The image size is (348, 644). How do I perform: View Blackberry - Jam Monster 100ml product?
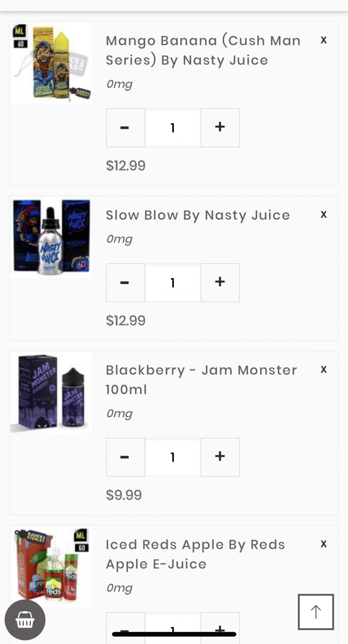201,379
